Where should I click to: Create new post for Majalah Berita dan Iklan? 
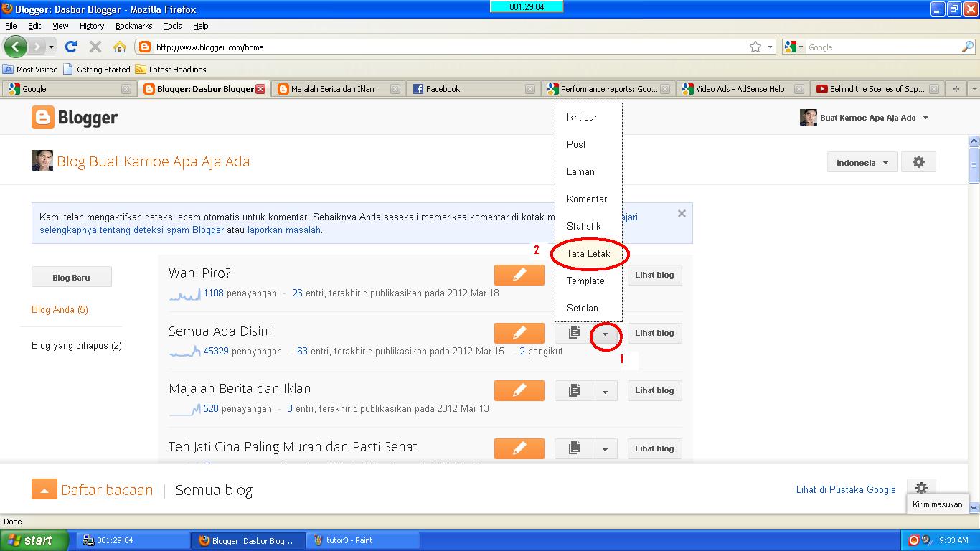click(519, 390)
